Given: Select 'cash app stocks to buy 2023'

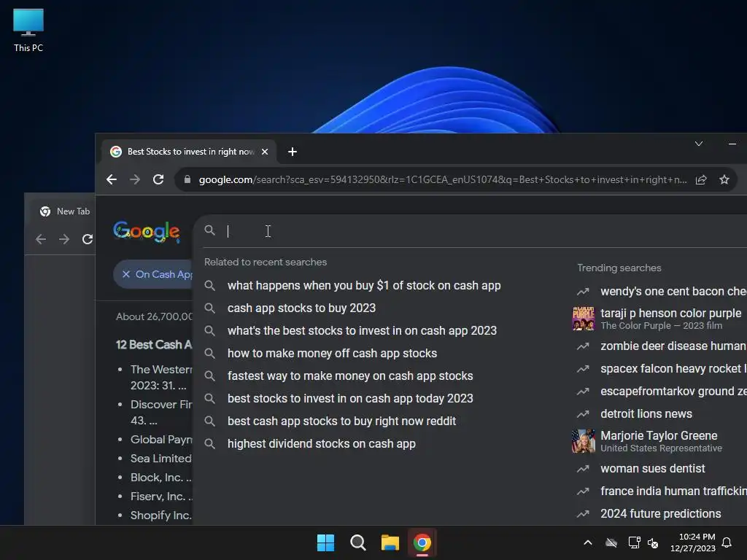Looking at the screenshot, I should coord(301,308).
